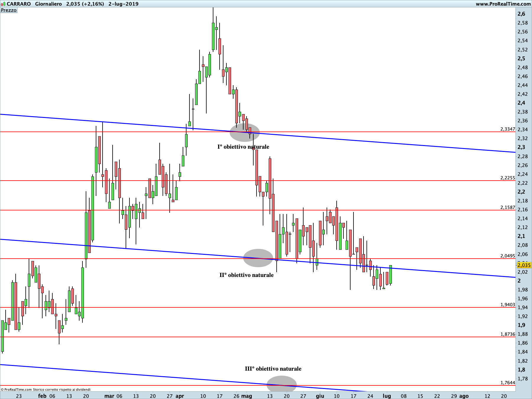Click the 2,6 price axis label
Viewport: 532px width, 399px height.
(521, 14)
